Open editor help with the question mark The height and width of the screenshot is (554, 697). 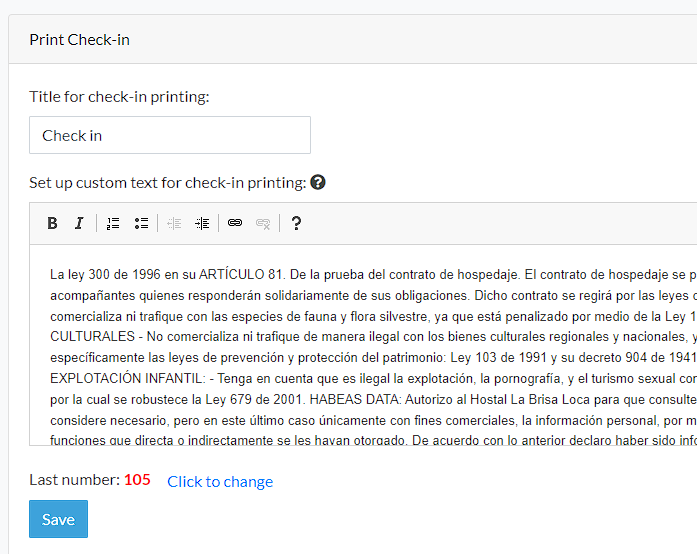click(296, 223)
